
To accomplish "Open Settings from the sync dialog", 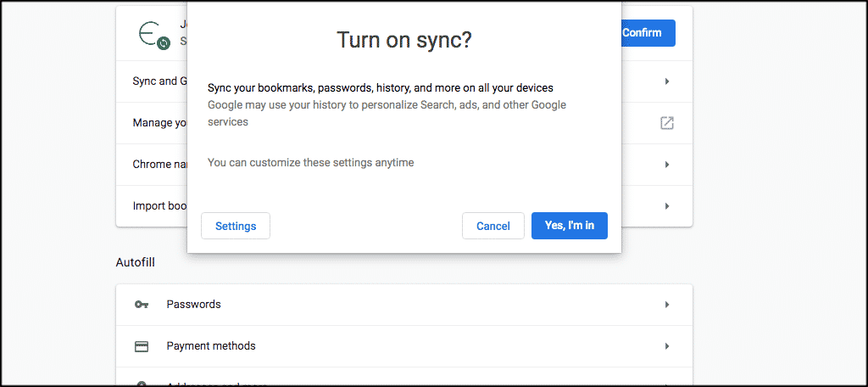I will (236, 226).
